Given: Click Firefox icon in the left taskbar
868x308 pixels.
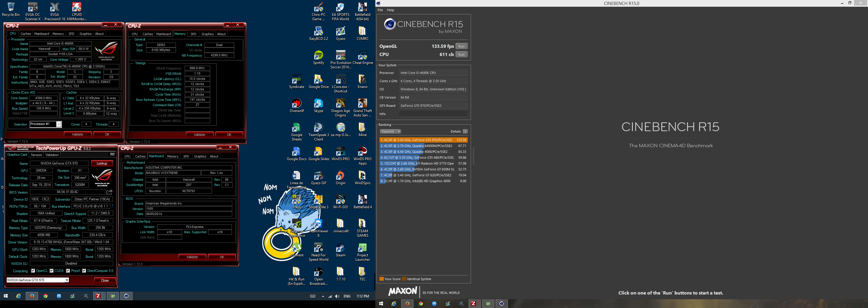Looking at the screenshot, I should point(32,296).
